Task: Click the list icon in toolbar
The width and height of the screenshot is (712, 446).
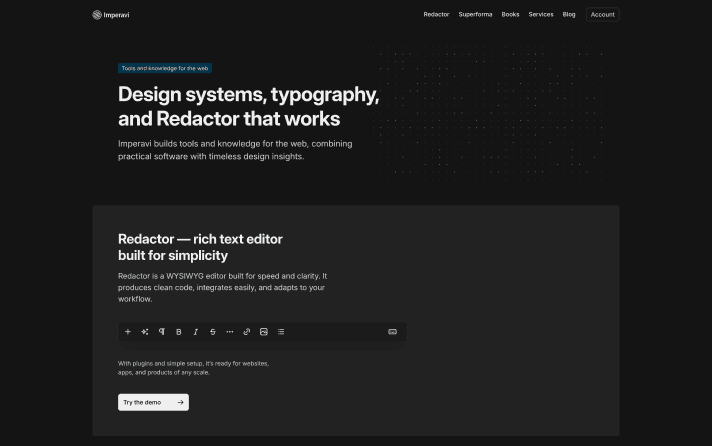Action: (281, 332)
